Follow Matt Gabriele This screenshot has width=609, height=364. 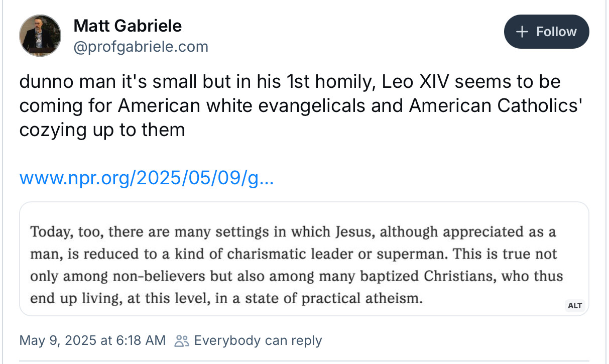(546, 32)
